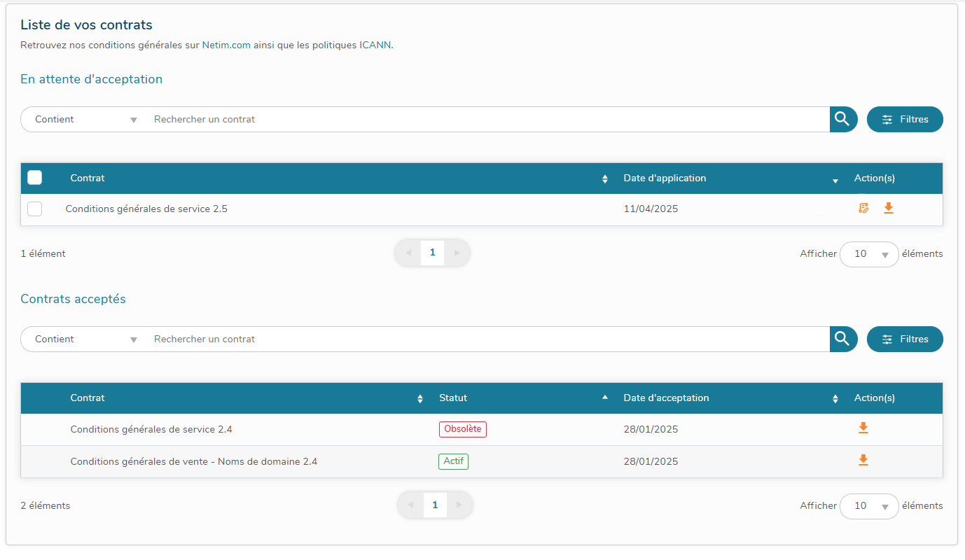The height and width of the screenshot is (560, 965).
Task: Follow the Netim.com link
Action: click(226, 45)
